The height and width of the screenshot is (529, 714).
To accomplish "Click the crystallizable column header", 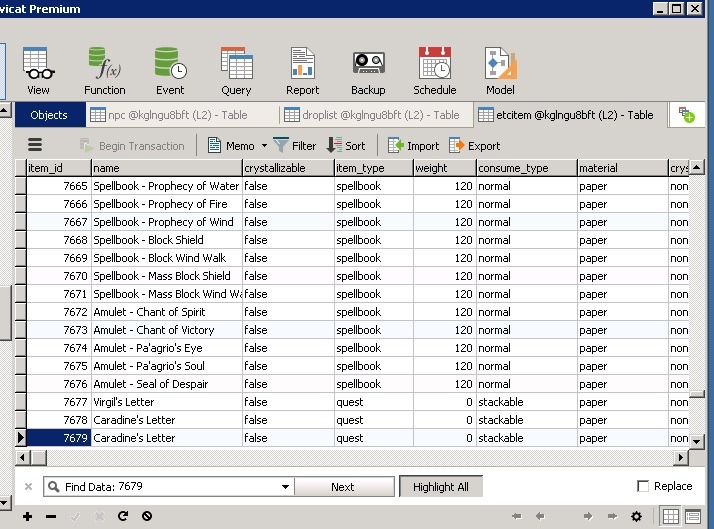I will pyautogui.click(x=288, y=168).
